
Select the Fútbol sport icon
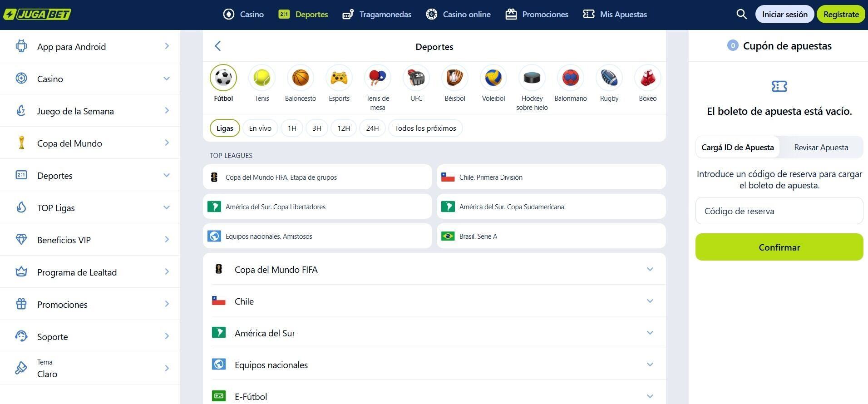223,78
